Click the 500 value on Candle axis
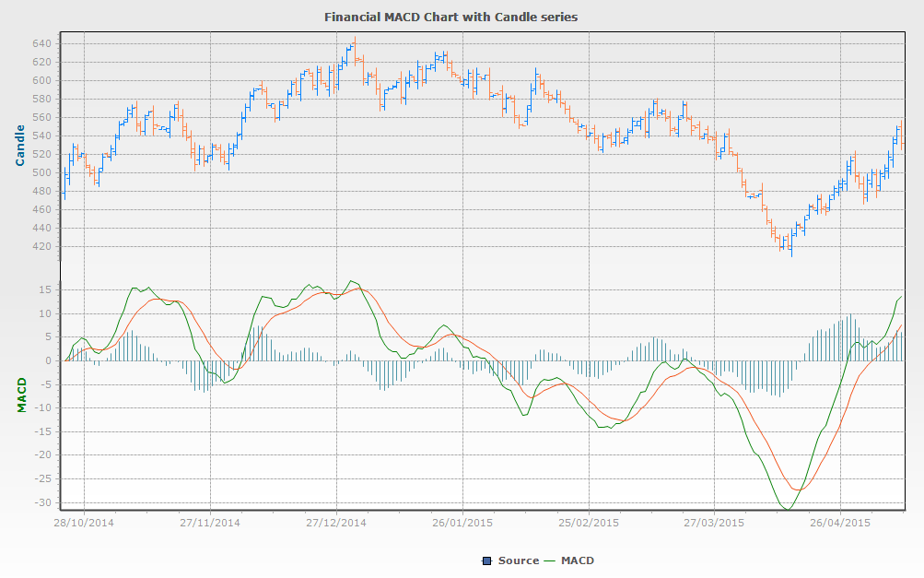The height and width of the screenshot is (578, 924). tap(42, 172)
